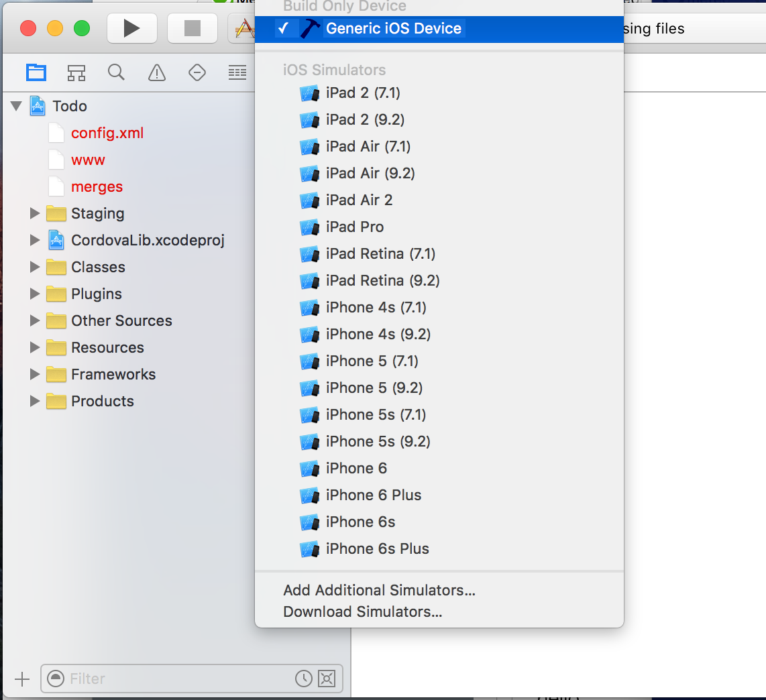Open the Find navigator magnifier icon

pyautogui.click(x=116, y=72)
